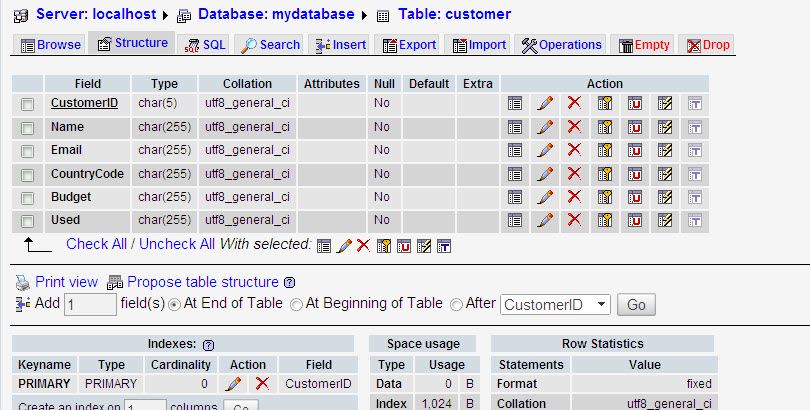Select the At Beginning of Table radio
This screenshot has width=810, height=410.
click(296, 304)
